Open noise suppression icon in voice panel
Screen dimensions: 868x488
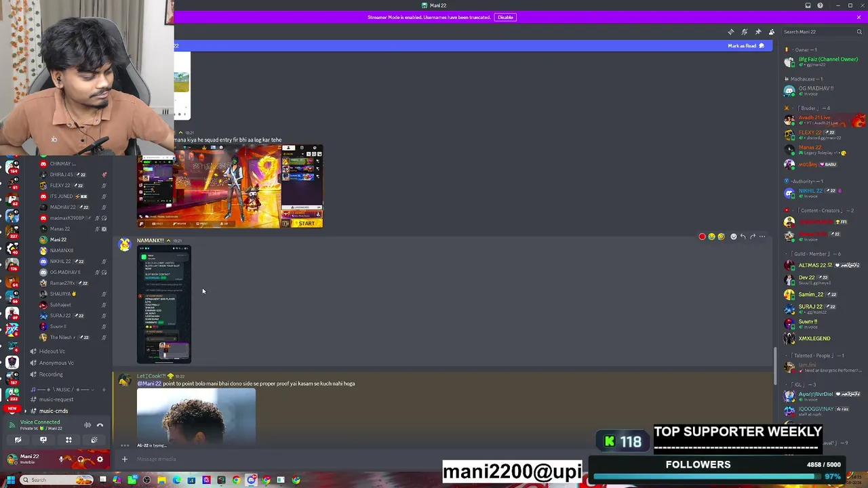[87, 425]
